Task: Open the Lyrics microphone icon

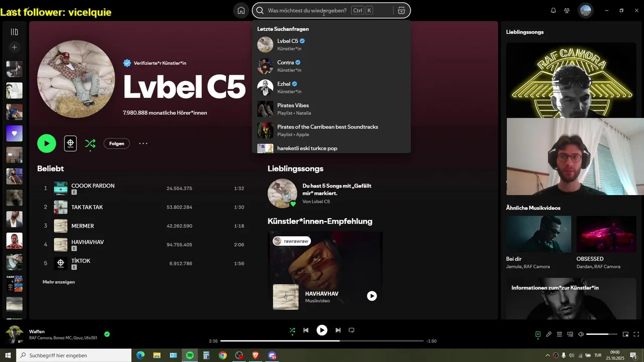Action: click(x=549, y=334)
